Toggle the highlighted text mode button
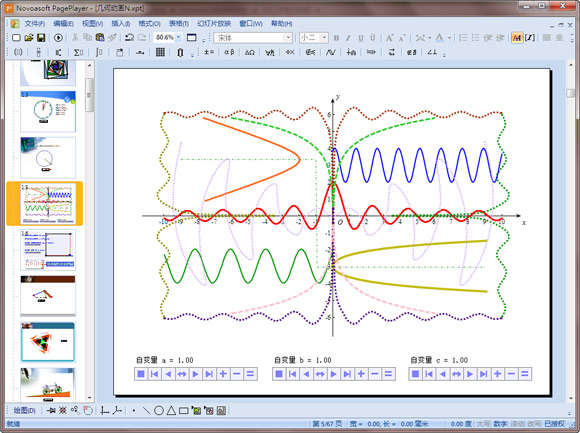 point(517,38)
